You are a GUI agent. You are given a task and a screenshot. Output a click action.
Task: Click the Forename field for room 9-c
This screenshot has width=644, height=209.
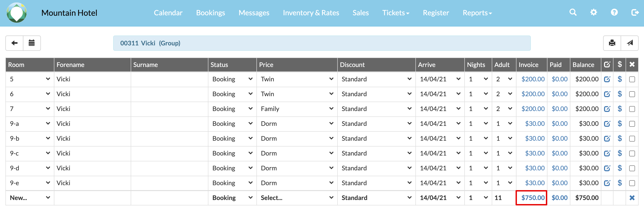[92, 153]
